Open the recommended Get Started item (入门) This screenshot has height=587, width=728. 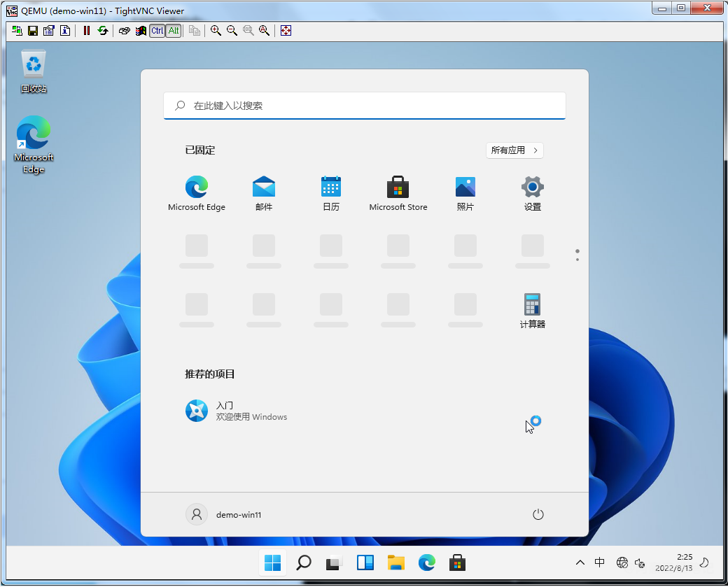pos(236,411)
